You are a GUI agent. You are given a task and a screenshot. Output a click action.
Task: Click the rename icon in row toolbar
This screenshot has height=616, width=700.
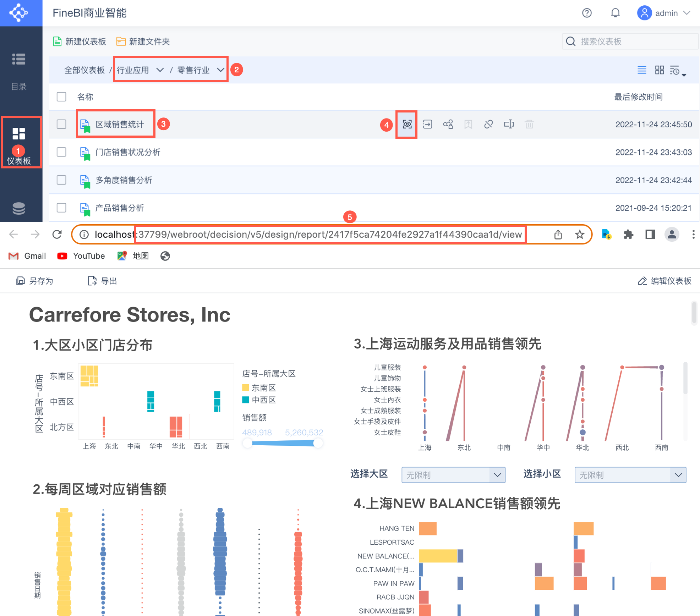509,124
